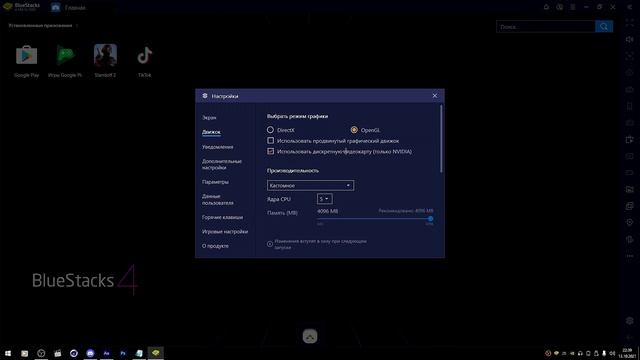The image size is (640, 360).
Task: Open the Google Play app icon
Action: coord(27,55)
